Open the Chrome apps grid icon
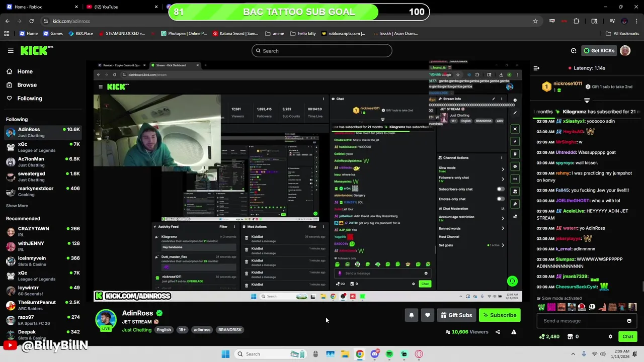The image size is (644, 362). [x=7, y=34]
